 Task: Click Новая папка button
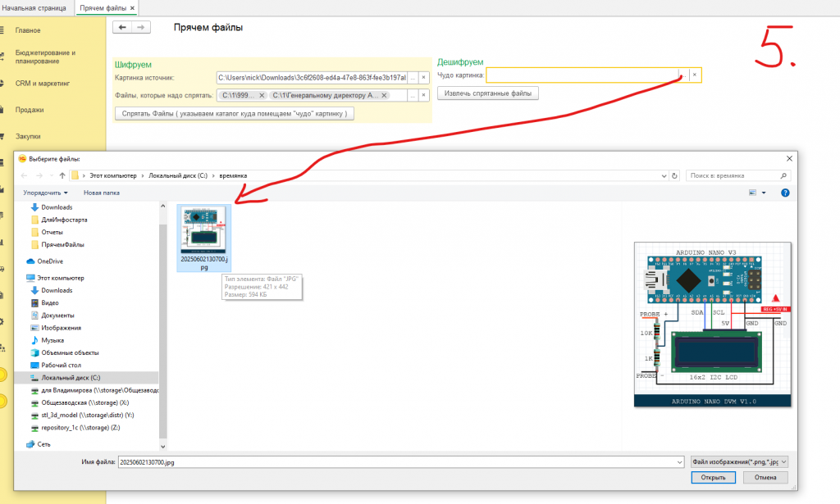pos(101,193)
